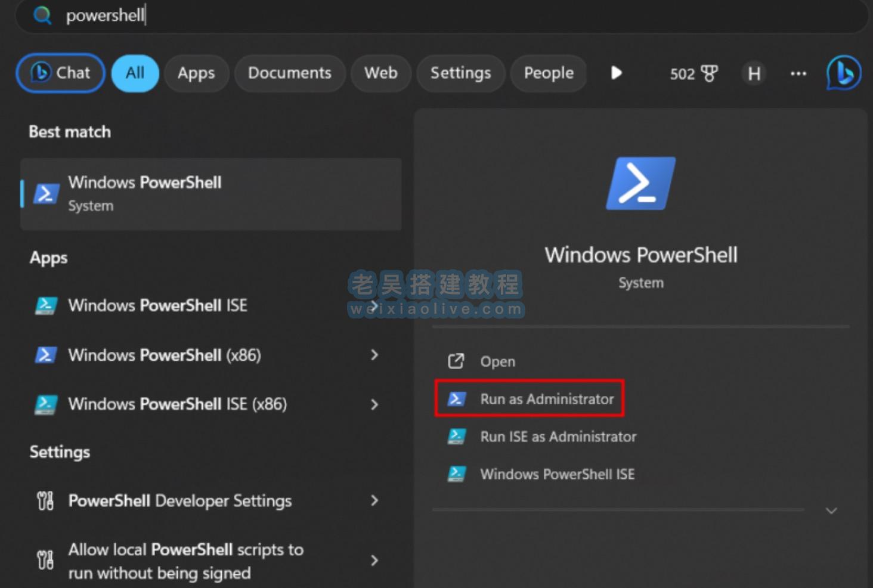Click the H user account avatar
873x588 pixels.
(x=754, y=73)
